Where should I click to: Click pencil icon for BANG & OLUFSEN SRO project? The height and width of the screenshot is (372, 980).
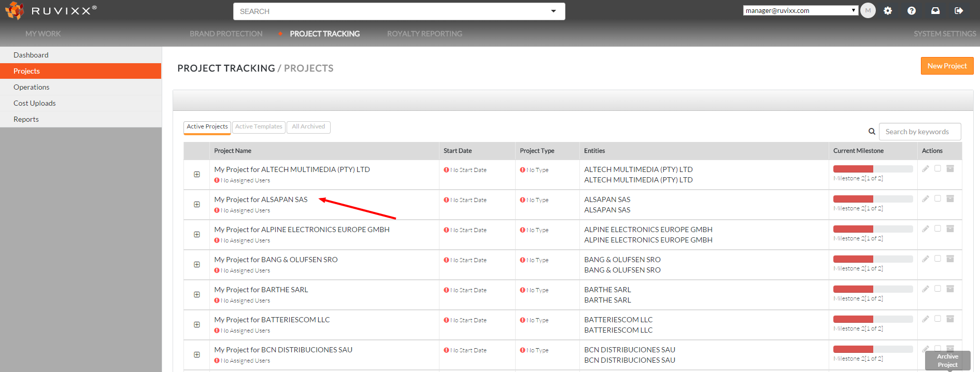coord(926,259)
